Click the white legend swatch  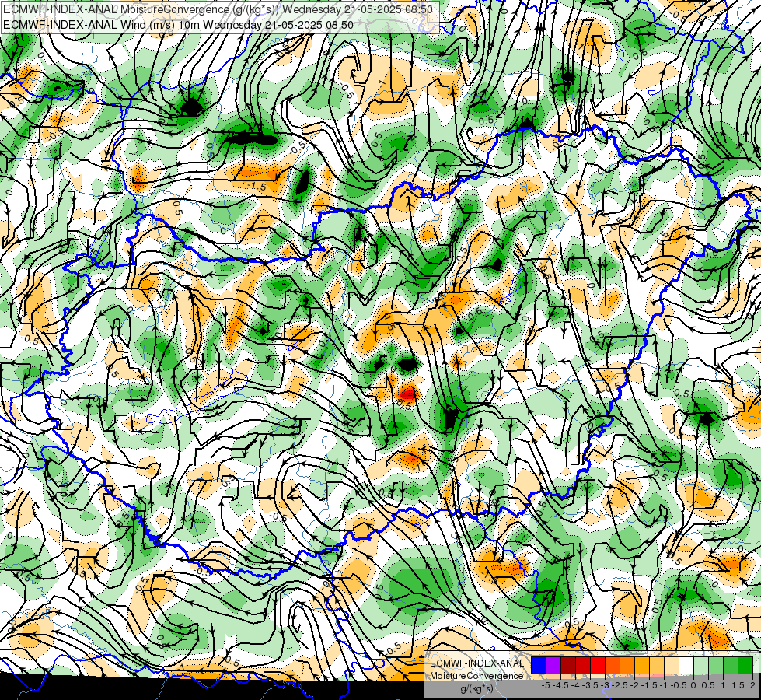pyautogui.click(x=686, y=666)
